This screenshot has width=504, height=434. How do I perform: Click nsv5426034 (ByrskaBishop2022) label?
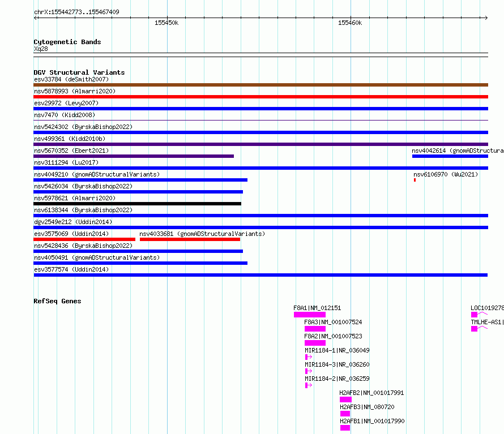click(x=83, y=186)
